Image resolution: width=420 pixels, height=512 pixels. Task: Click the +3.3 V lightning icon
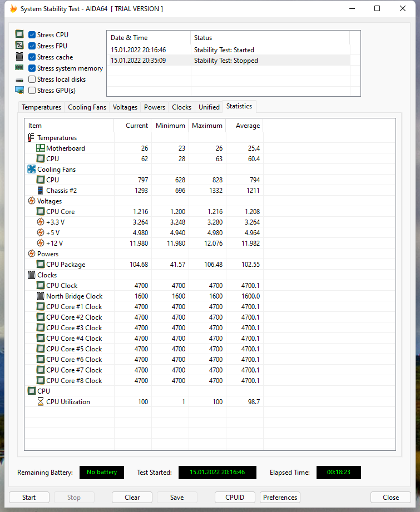pyautogui.click(x=41, y=222)
